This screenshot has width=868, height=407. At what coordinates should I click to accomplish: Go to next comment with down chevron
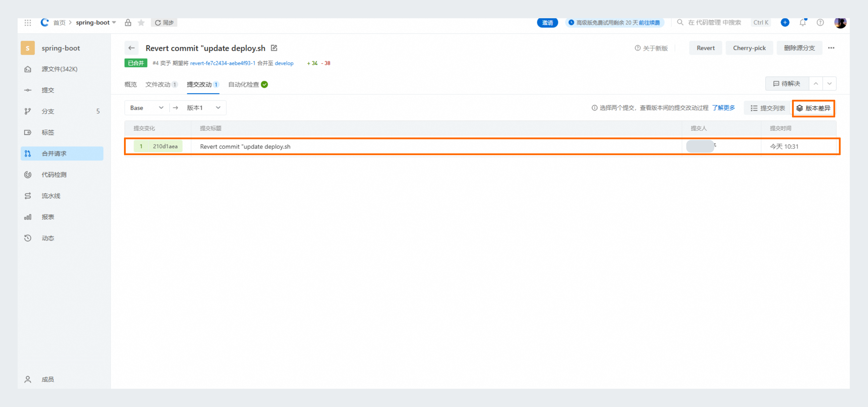(829, 84)
